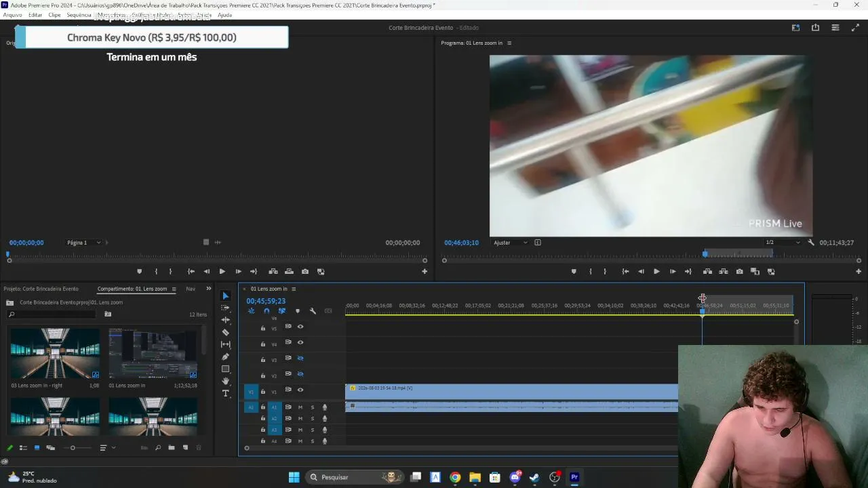Open playback resolution 1/2 dropdown
868x488 pixels.
[783, 243]
